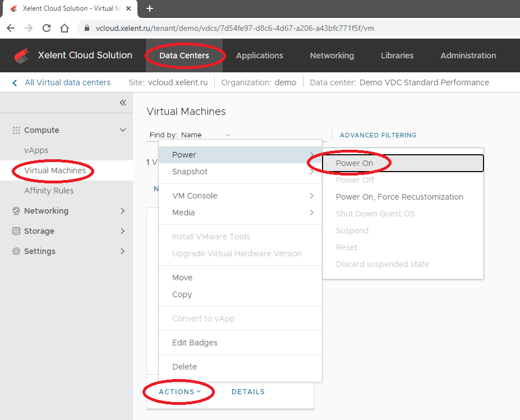Collapse the Compute section chevron

point(123,130)
